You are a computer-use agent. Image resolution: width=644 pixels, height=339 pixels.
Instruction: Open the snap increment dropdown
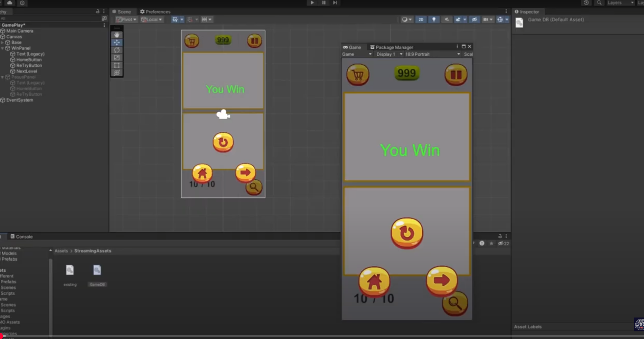coord(207,19)
